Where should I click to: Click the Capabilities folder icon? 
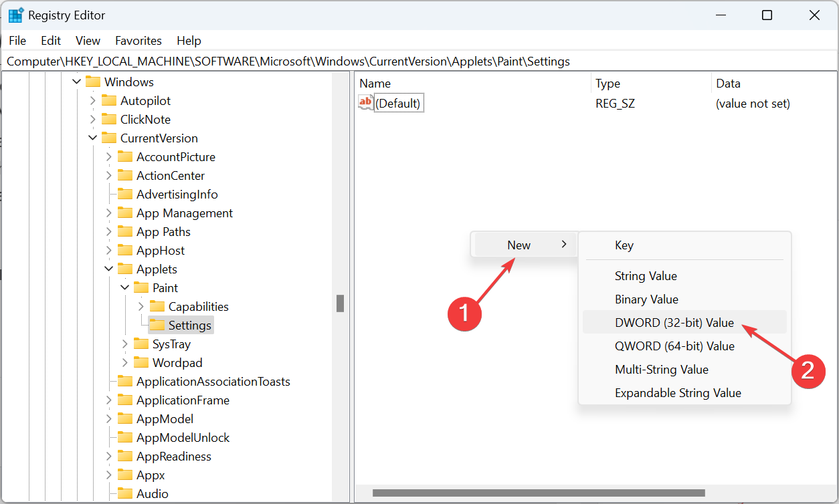(157, 307)
